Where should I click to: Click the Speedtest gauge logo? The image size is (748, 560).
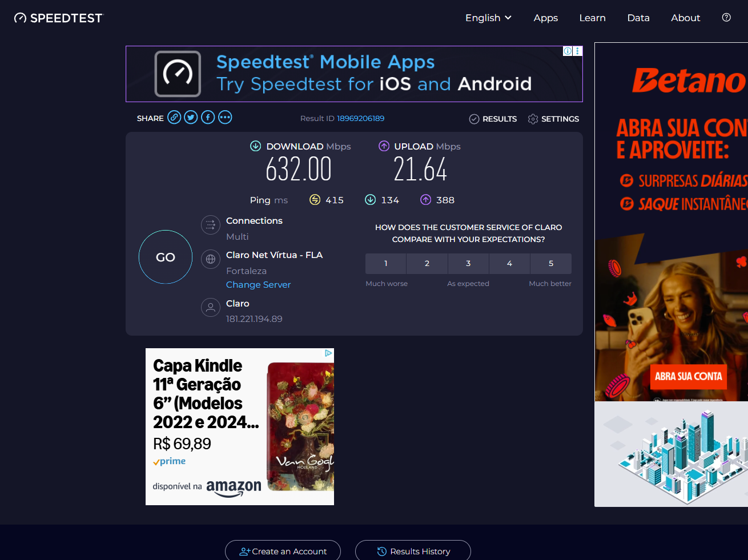click(21, 18)
